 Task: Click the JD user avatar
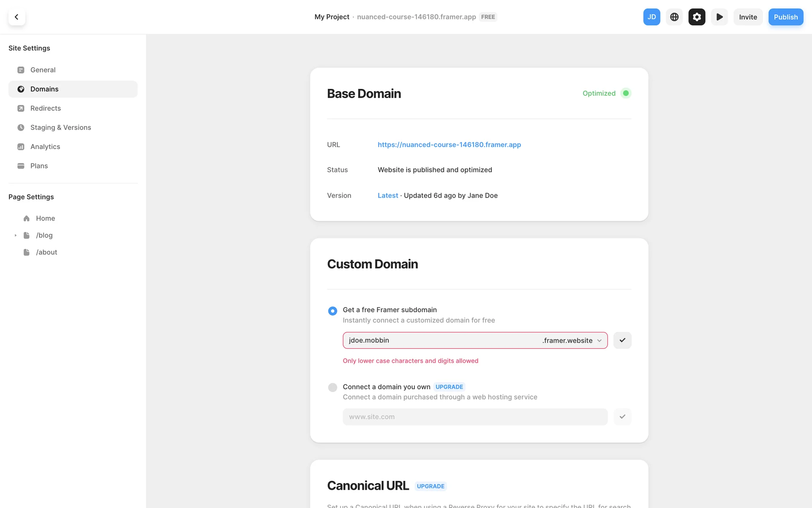point(651,17)
